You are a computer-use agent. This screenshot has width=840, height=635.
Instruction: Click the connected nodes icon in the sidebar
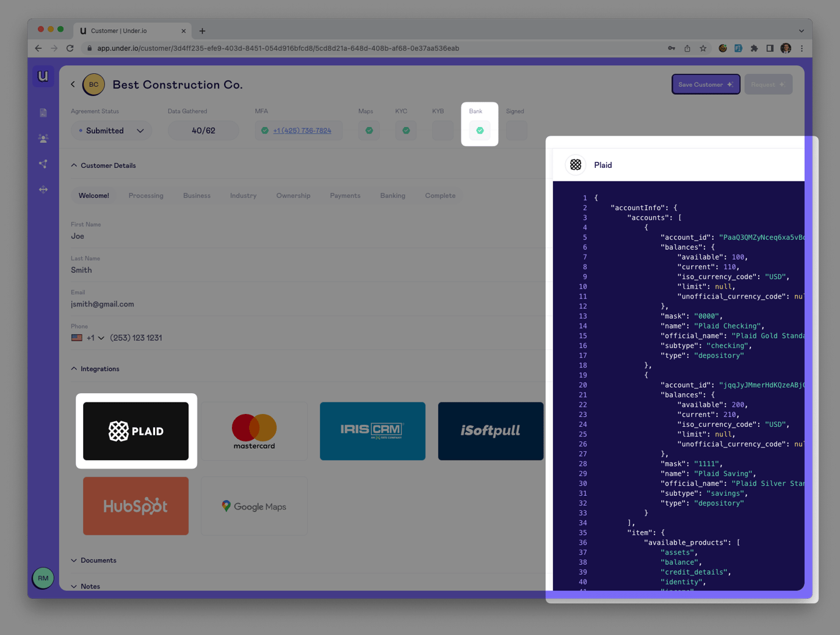(x=43, y=164)
